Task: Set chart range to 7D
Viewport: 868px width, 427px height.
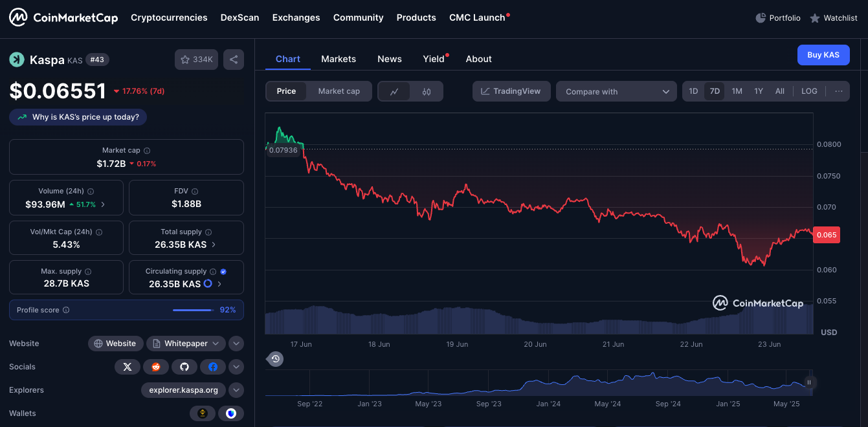Action: click(x=715, y=91)
